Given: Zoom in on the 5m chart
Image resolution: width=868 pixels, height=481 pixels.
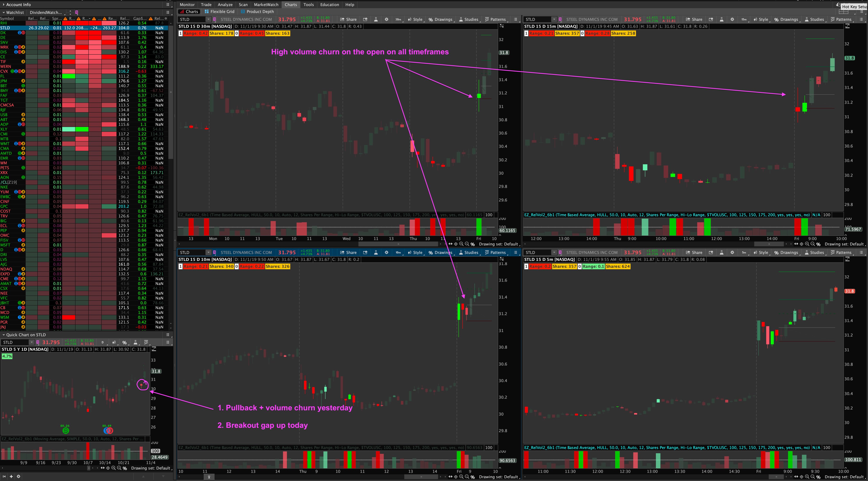Looking at the screenshot, I should (x=807, y=477).
